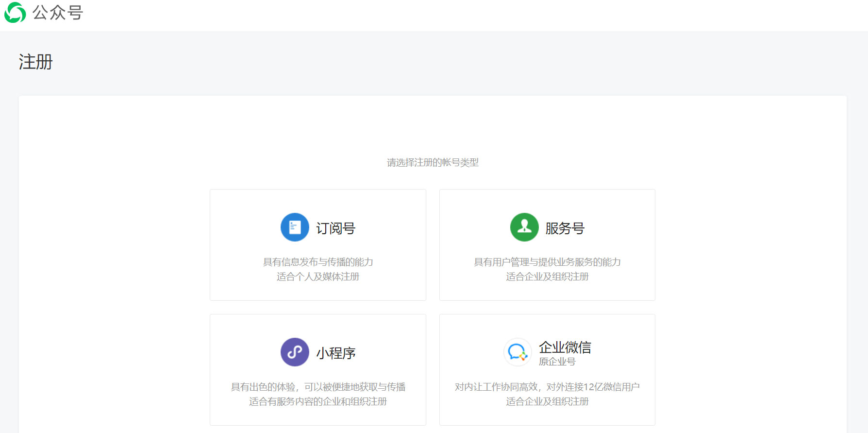Click the 公众号 header title text

58,13
